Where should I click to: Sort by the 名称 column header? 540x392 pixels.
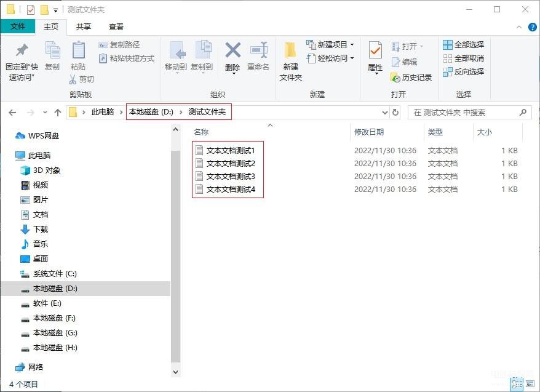(201, 132)
